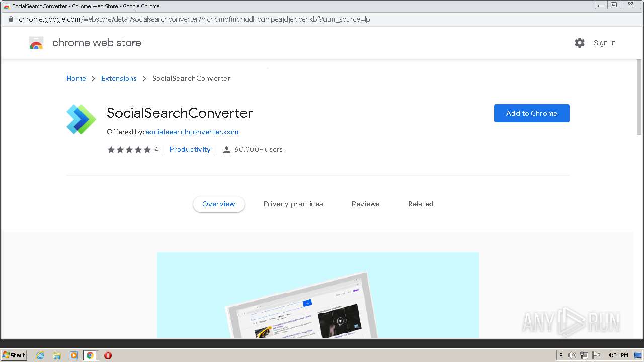Click the red security shield taskbar icon
Viewport: 644px width, 362px height.
(x=108, y=355)
